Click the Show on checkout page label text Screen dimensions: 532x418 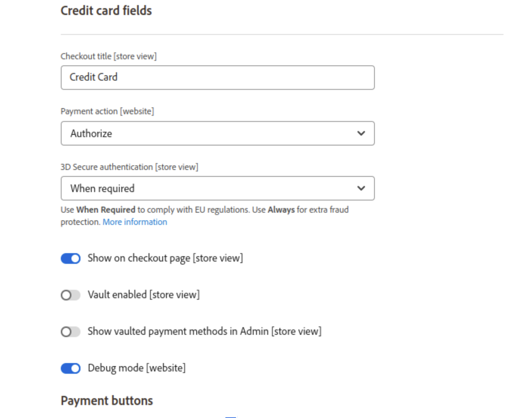pos(165,258)
